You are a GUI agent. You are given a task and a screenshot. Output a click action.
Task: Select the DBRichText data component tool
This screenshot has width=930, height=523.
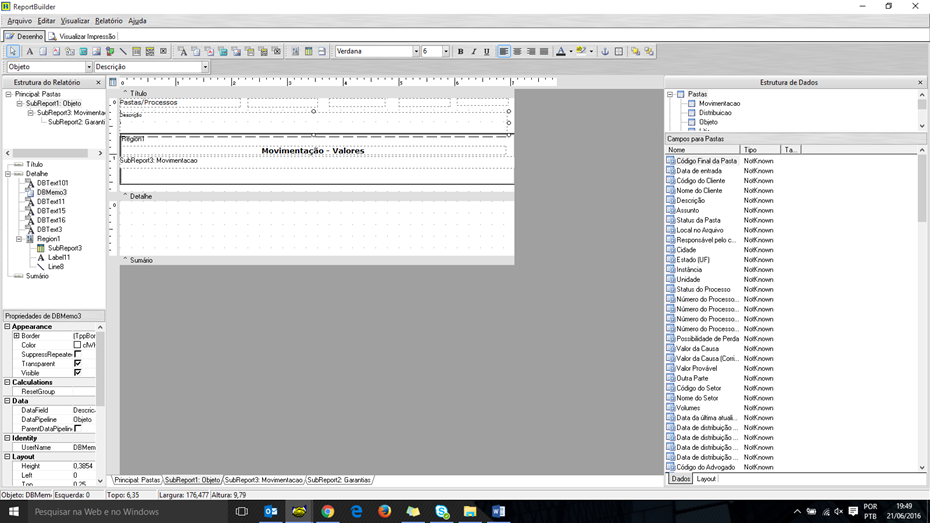click(209, 52)
